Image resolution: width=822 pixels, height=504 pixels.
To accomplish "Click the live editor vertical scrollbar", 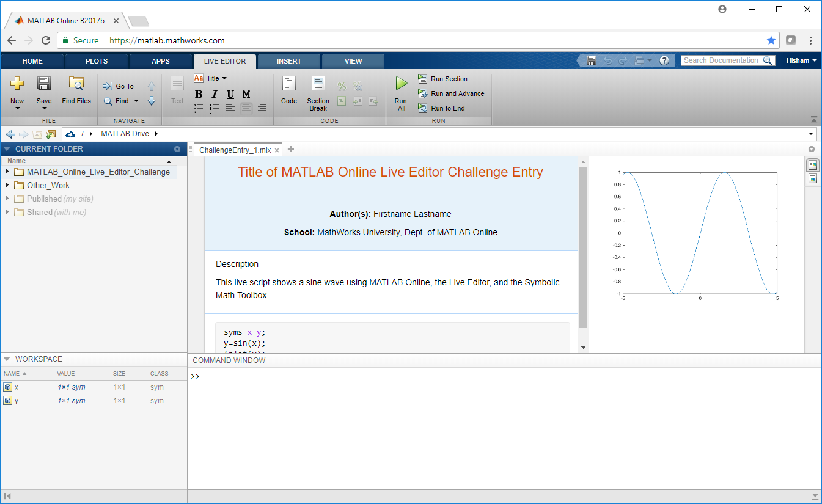I will [583, 244].
